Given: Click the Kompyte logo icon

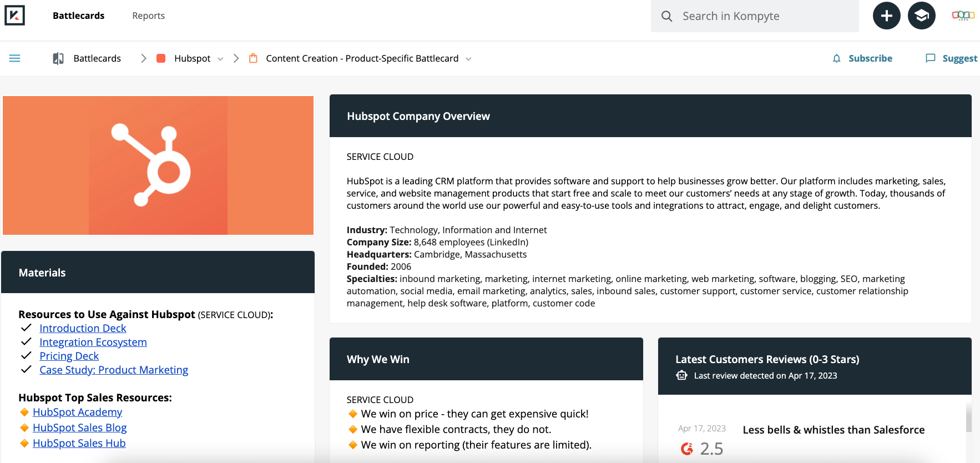Looking at the screenshot, I should [14, 16].
